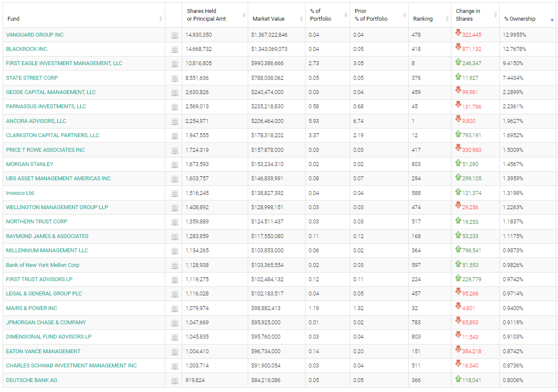Open Invesco Ltd. fund link
Viewport: 558px width, 392px height.
21,193
